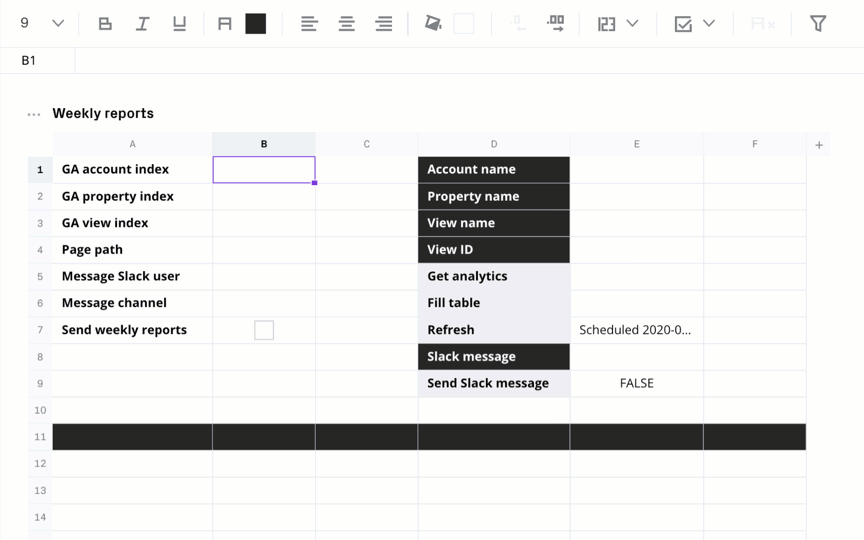Align text center

click(347, 24)
